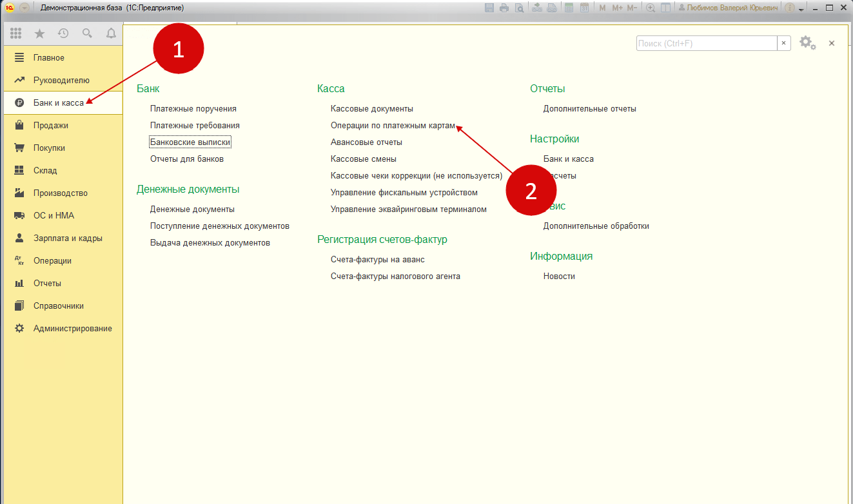
Task: Open Новости under Информация
Action: pos(559,276)
